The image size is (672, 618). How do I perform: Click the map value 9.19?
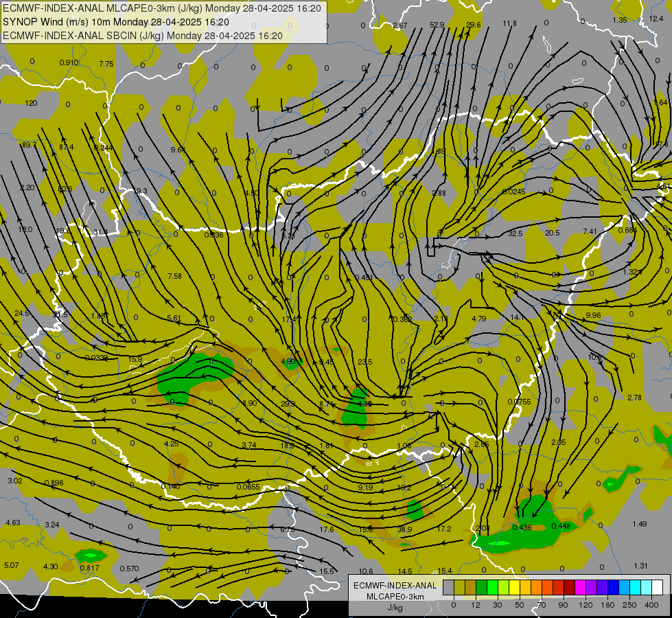[365, 488]
